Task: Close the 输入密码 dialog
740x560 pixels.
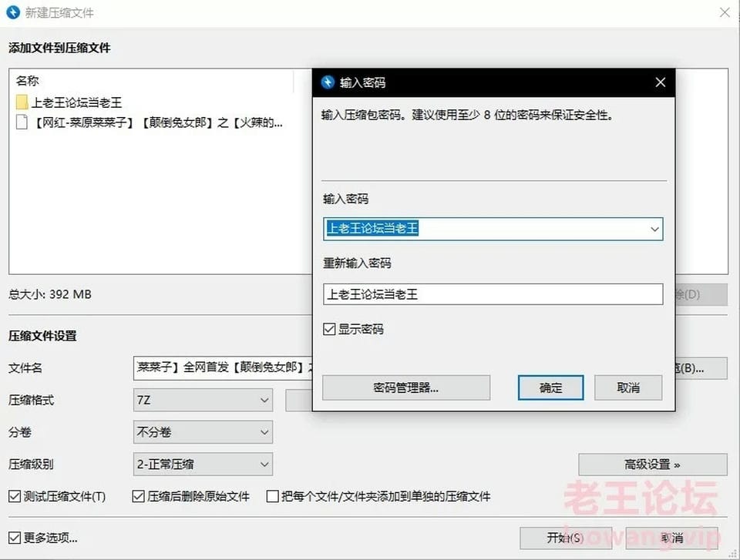Action: 661,82
